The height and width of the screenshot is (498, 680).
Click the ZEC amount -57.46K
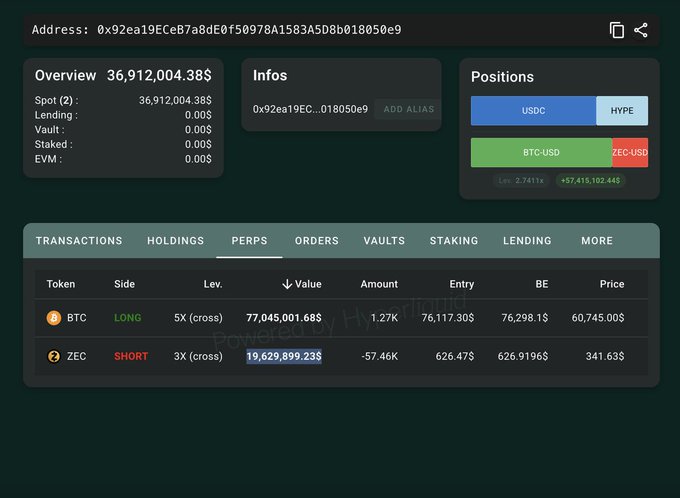coord(379,356)
